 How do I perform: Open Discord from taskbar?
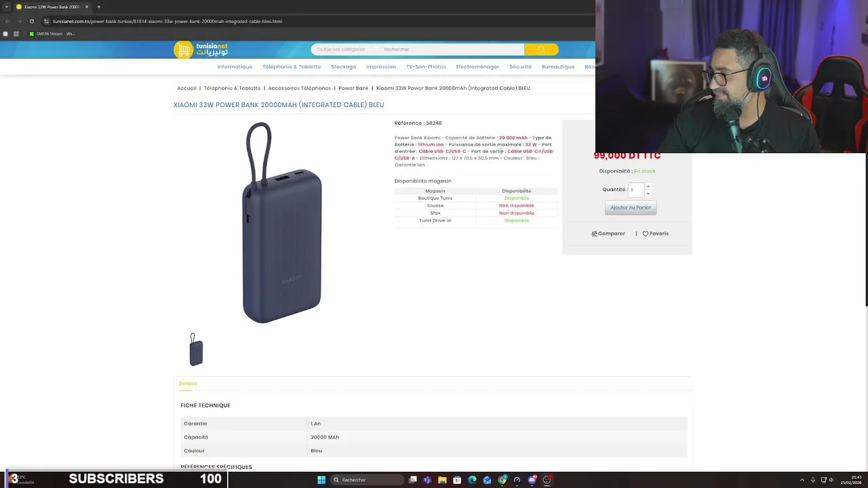pos(532,480)
